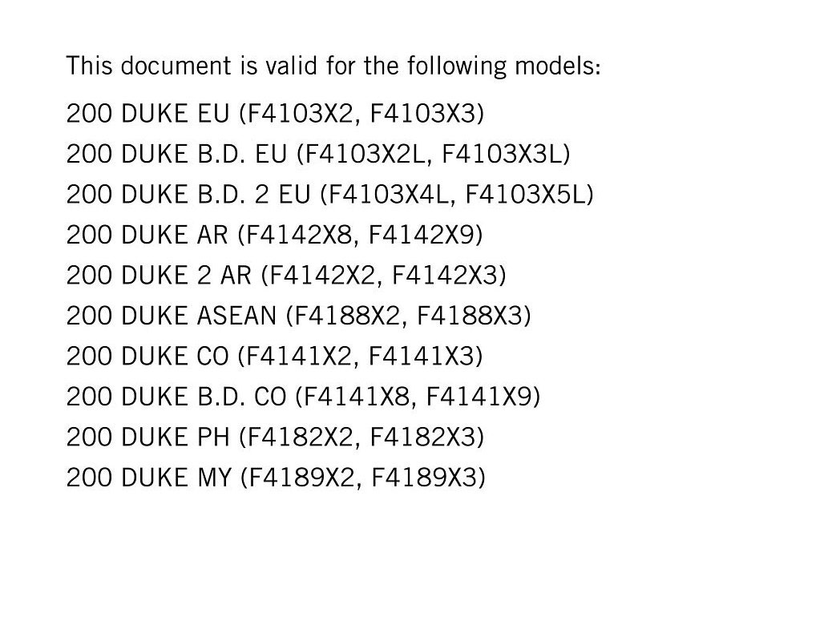
Task: Select the 200 DUKE EU model line
Action: 275,114
